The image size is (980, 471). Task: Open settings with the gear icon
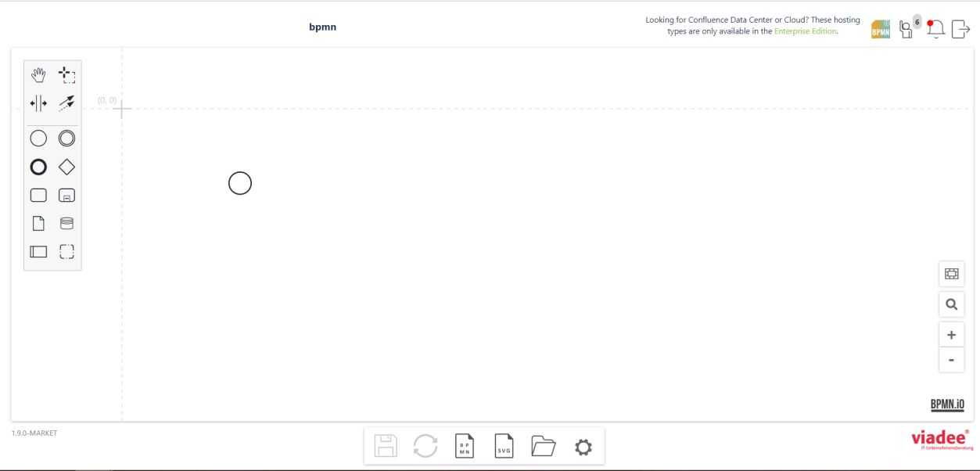point(583,447)
